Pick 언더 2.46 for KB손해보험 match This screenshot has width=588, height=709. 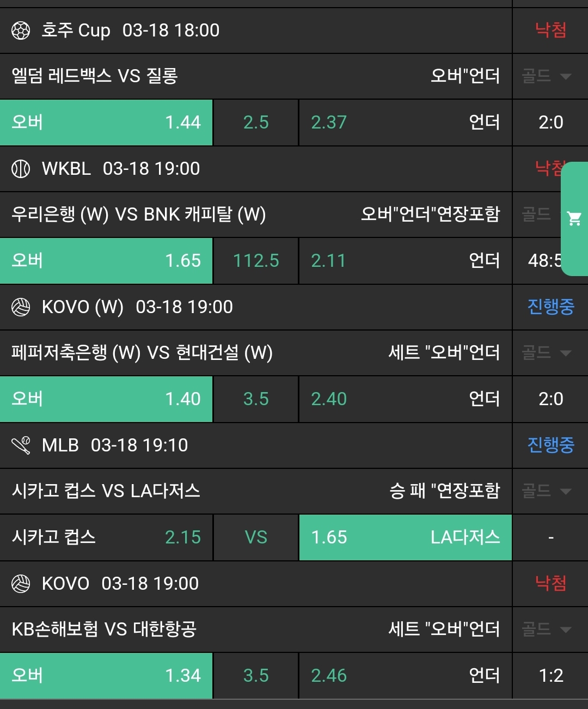tap(405, 676)
